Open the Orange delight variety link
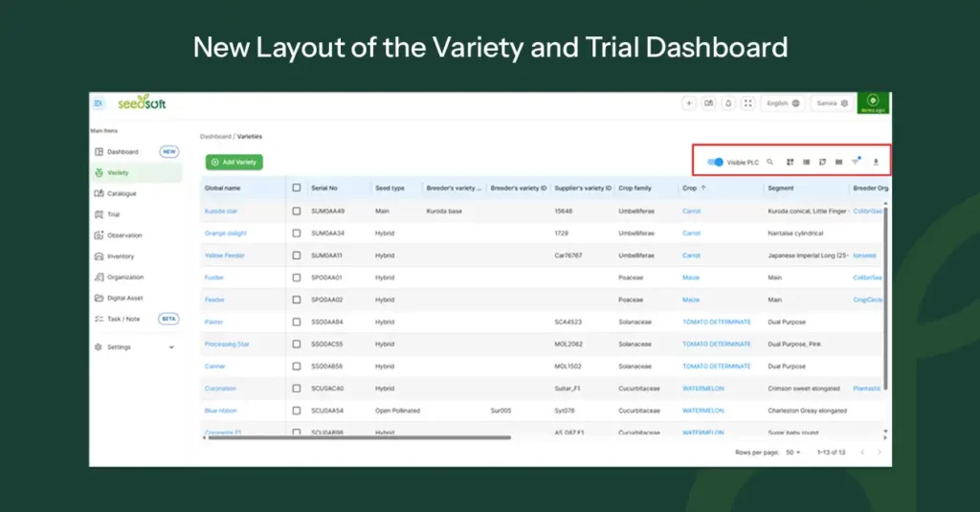Screen dimensions: 980x512 point(226,234)
